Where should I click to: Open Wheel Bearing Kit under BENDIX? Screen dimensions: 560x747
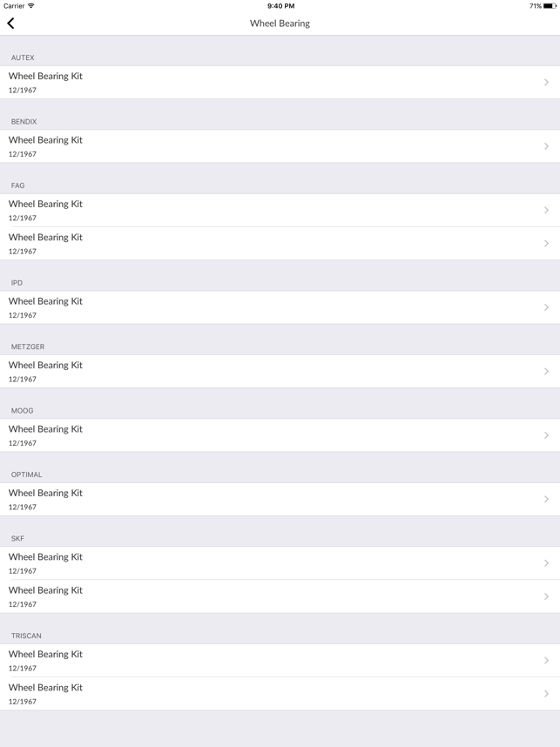tap(45, 140)
